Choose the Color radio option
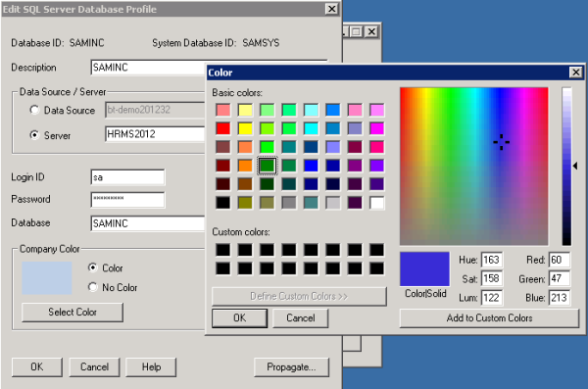Screen dimensions: 588x389 [92, 267]
